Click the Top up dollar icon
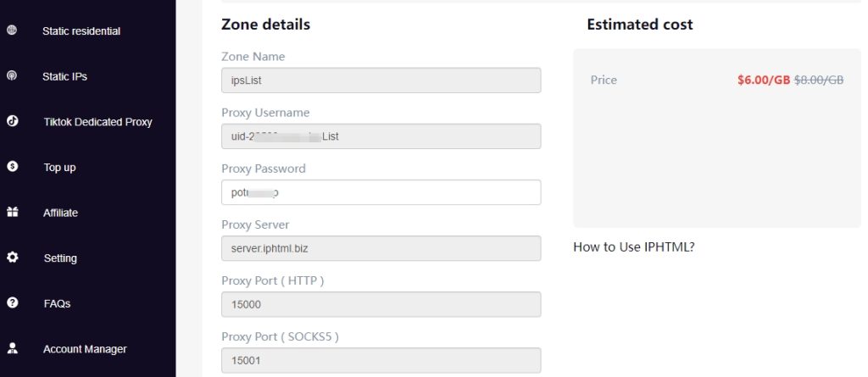This screenshot has height=377, width=868. (12, 167)
